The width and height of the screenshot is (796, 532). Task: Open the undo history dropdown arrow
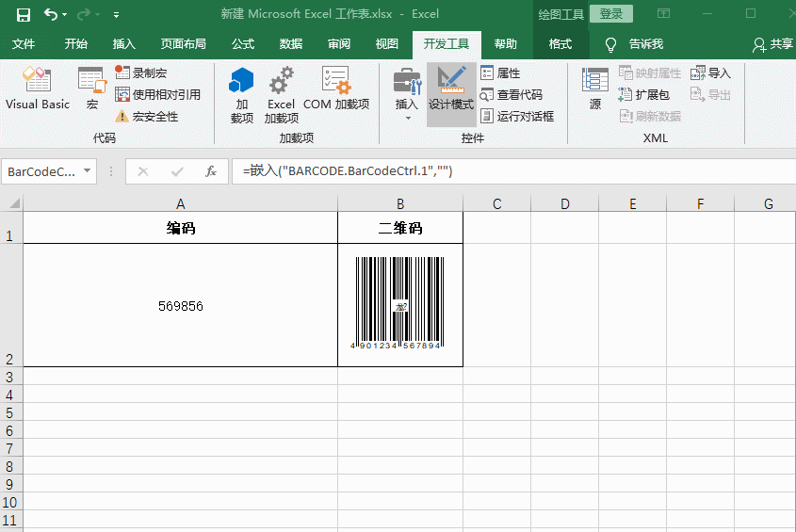[64, 15]
